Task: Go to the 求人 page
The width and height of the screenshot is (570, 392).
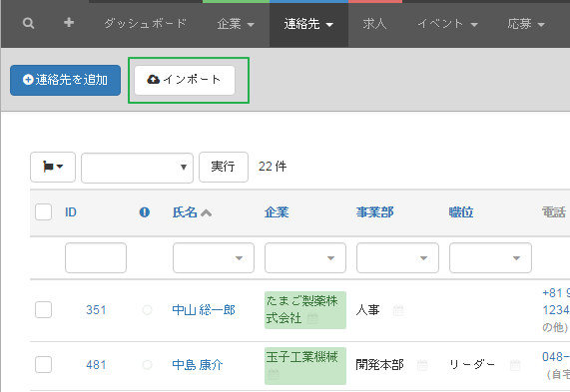Action: [x=374, y=24]
